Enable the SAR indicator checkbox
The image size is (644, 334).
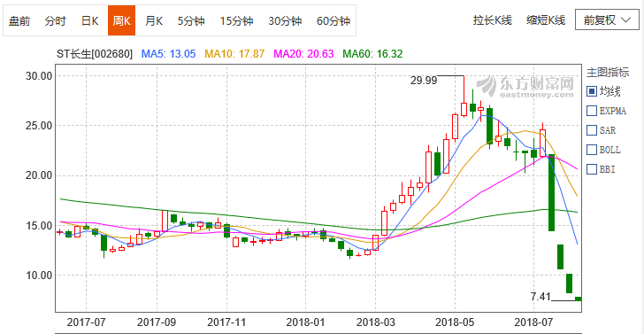tap(592, 130)
